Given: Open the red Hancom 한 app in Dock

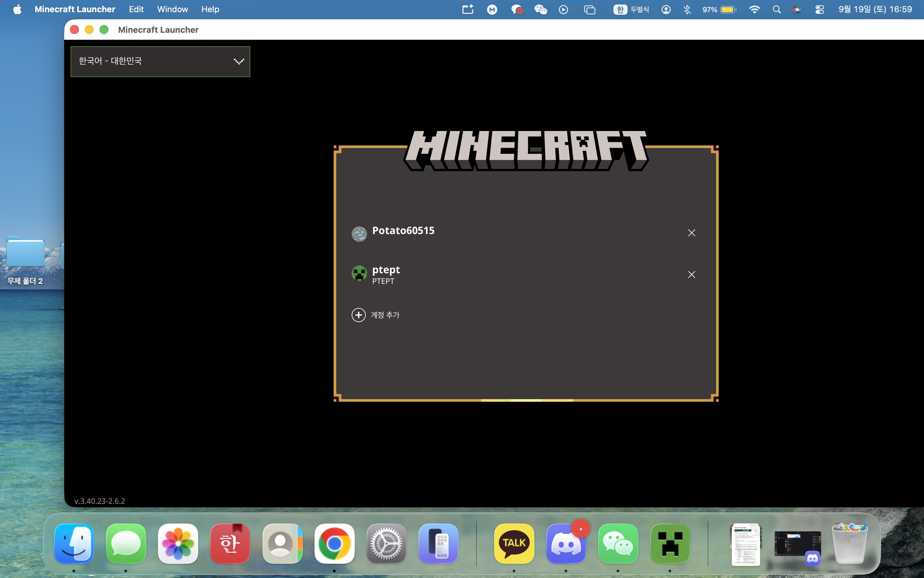Looking at the screenshot, I should click(x=230, y=544).
